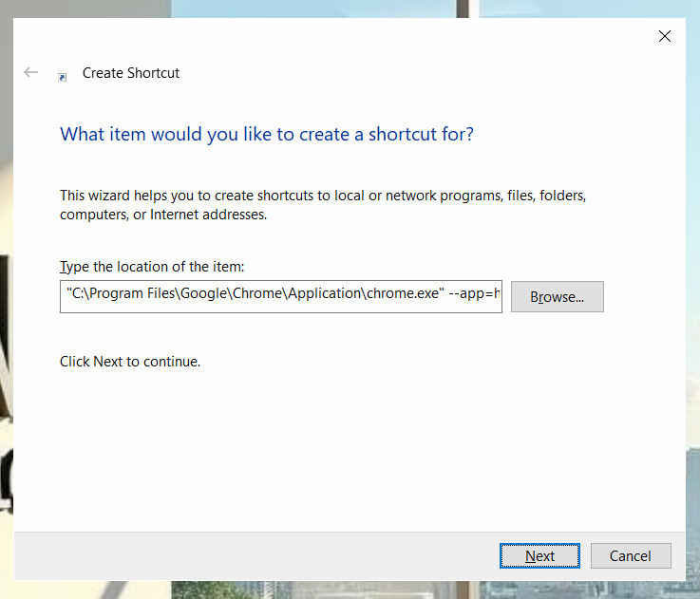Click into the item location text field

pos(280,296)
